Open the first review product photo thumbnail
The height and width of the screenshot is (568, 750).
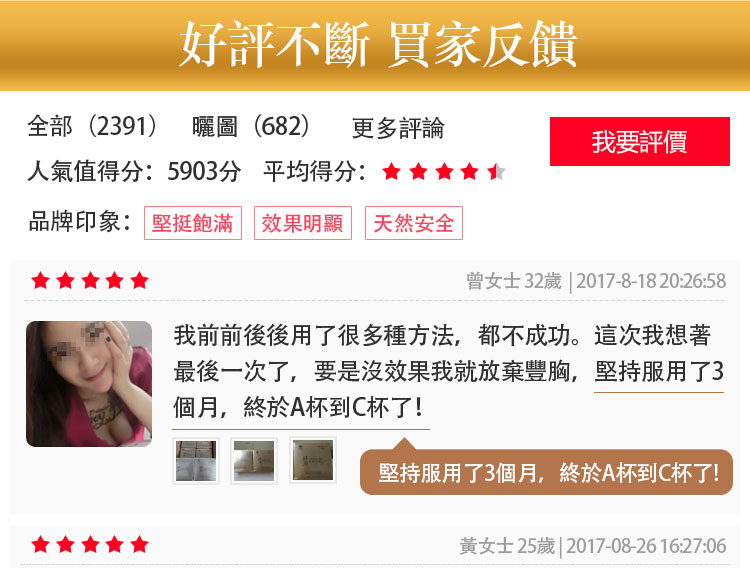pos(196,460)
